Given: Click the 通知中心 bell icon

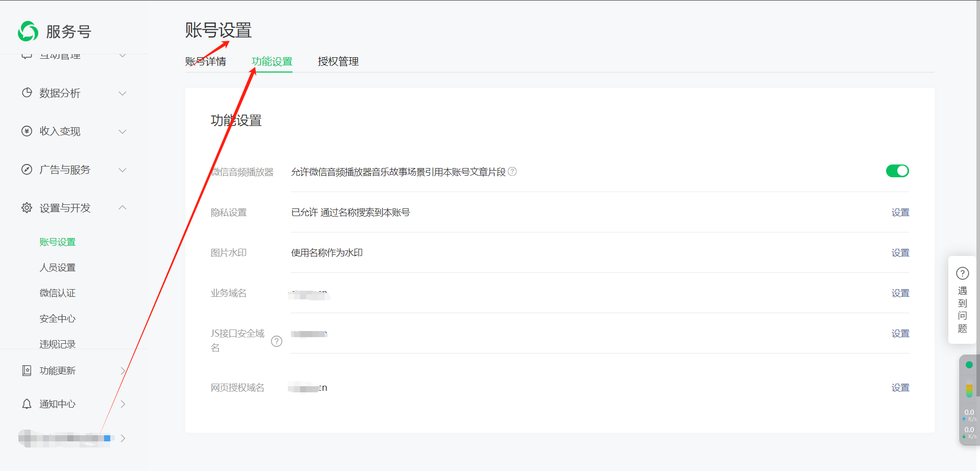Looking at the screenshot, I should coord(27,404).
